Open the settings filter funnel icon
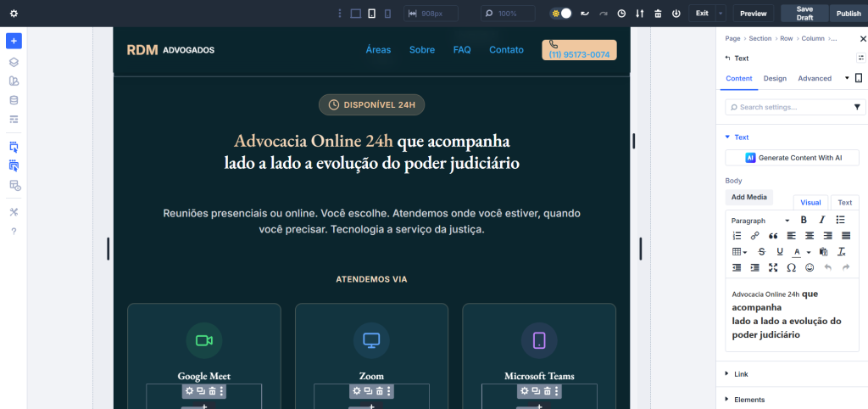Viewport: 868px width, 409px height. pos(858,107)
